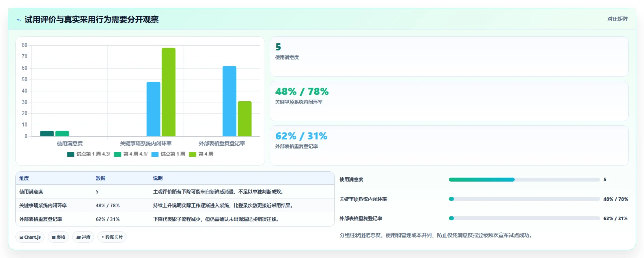Screen dimensions: 644x258
Task: Click the light green bar for 使用满意度
Action: pos(62,134)
